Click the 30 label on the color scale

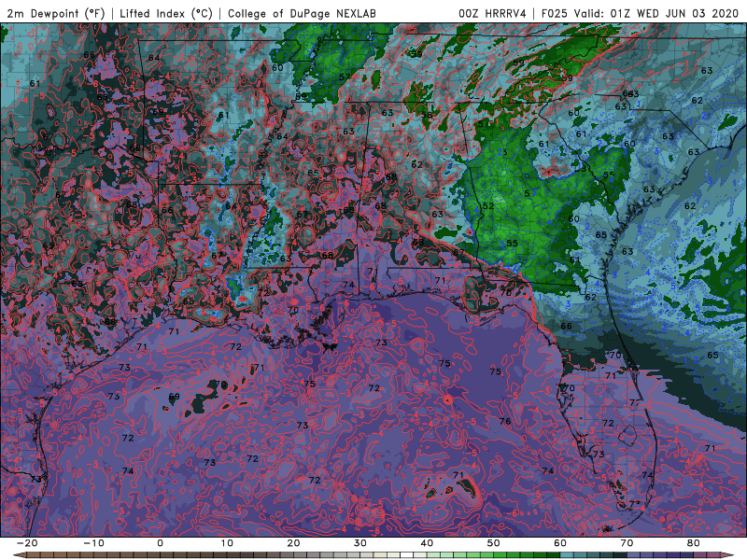(360, 543)
